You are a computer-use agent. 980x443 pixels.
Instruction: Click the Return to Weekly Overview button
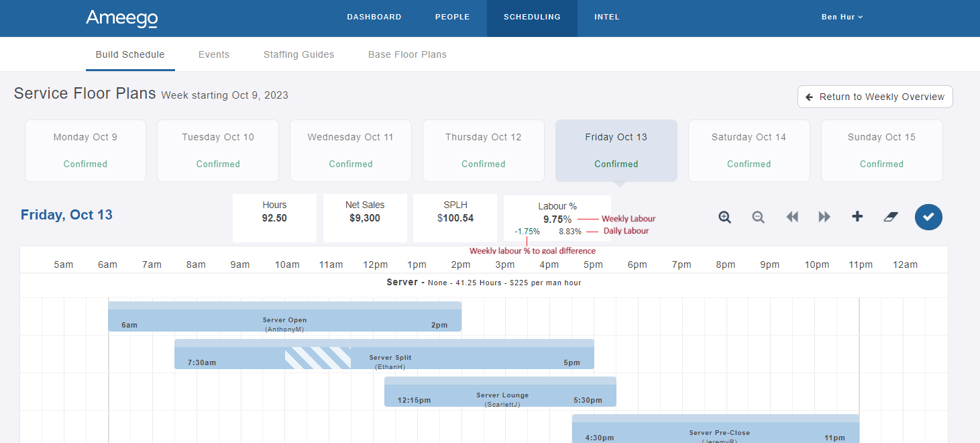[875, 96]
